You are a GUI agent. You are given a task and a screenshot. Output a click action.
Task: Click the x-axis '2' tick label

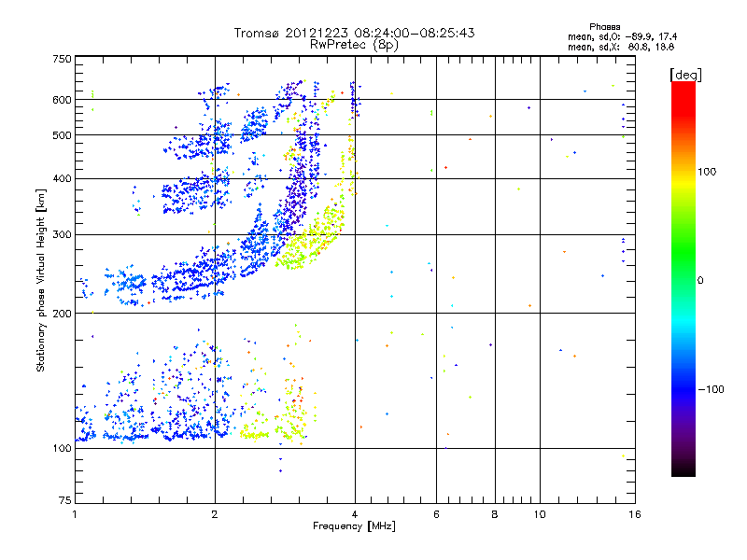click(x=215, y=514)
